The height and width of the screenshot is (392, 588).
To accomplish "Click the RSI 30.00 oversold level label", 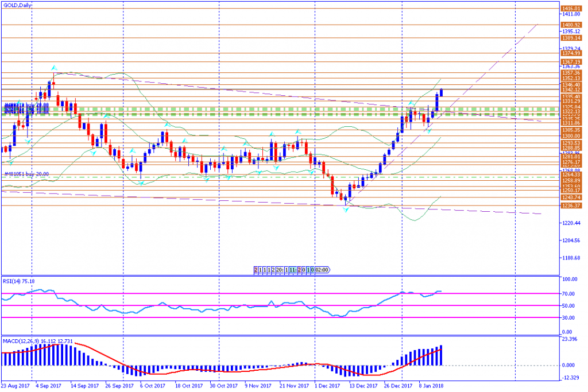I will (568, 318).
